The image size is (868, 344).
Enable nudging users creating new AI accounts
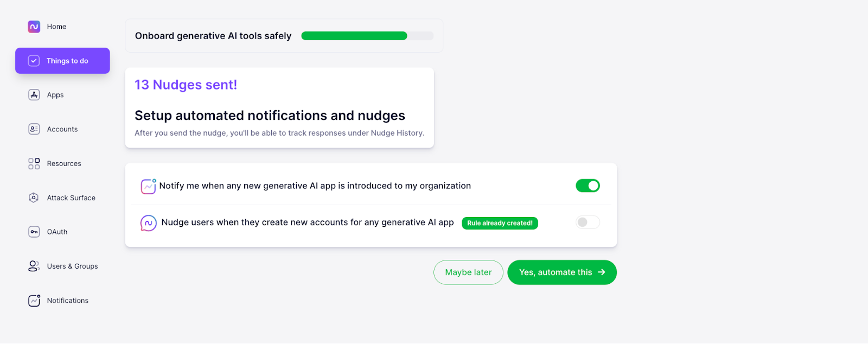click(x=588, y=222)
